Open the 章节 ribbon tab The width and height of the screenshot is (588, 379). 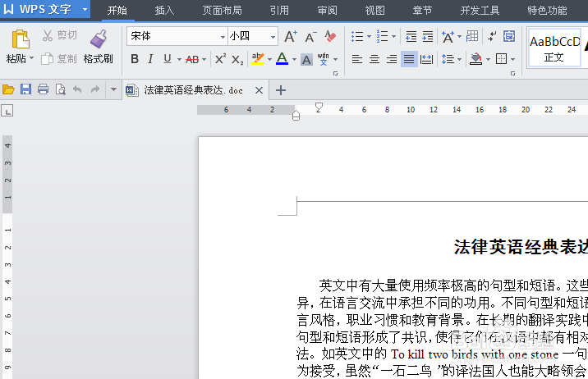click(423, 10)
